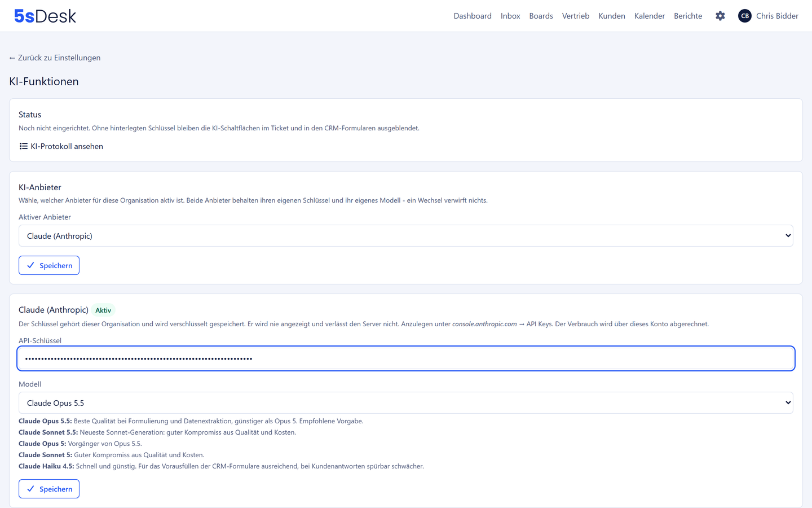Screen dimensions: 812x508
Task: Navigate to Vertrieb
Action: coord(576,16)
